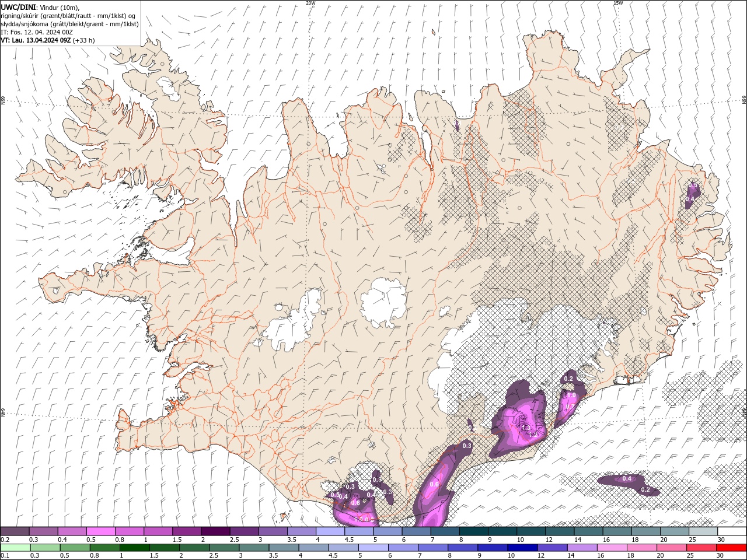Click the '20W' longitude label at top
747x560 pixels.
coord(310,3)
